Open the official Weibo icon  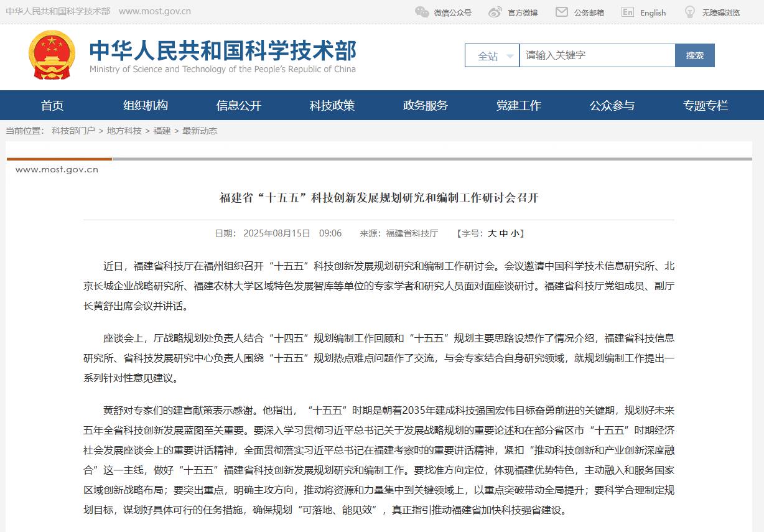point(495,12)
